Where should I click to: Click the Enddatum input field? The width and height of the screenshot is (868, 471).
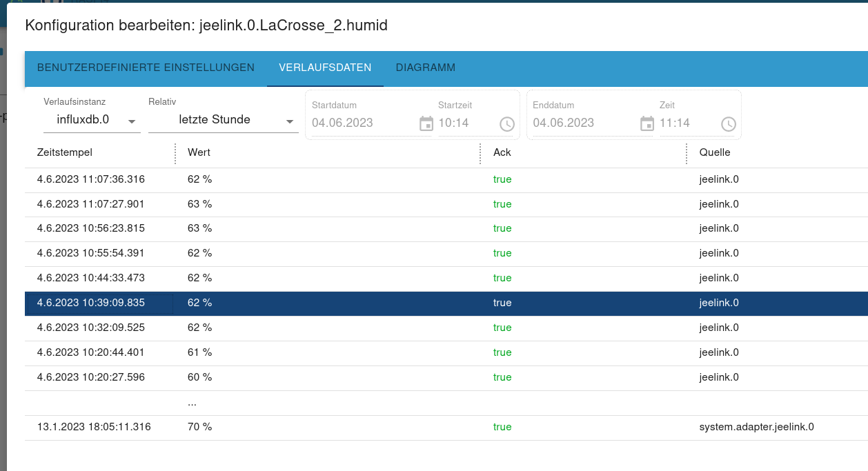click(583, 123)
